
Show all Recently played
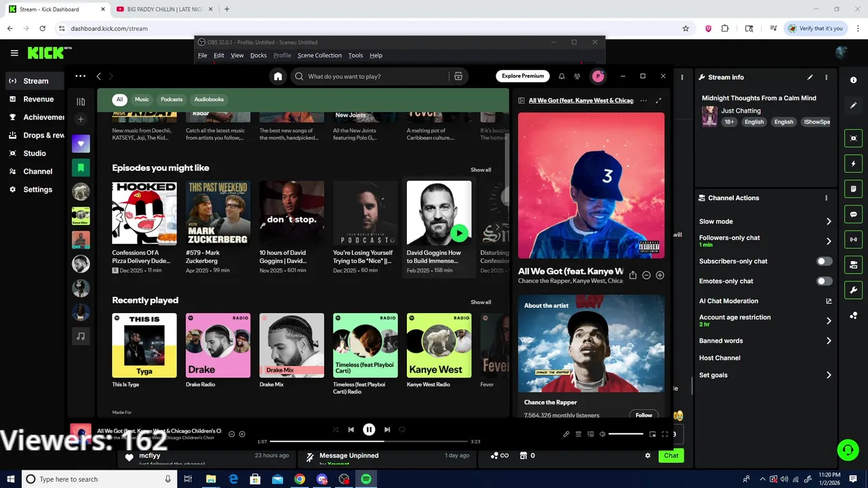pyautogui.click(x=481, y=302)
